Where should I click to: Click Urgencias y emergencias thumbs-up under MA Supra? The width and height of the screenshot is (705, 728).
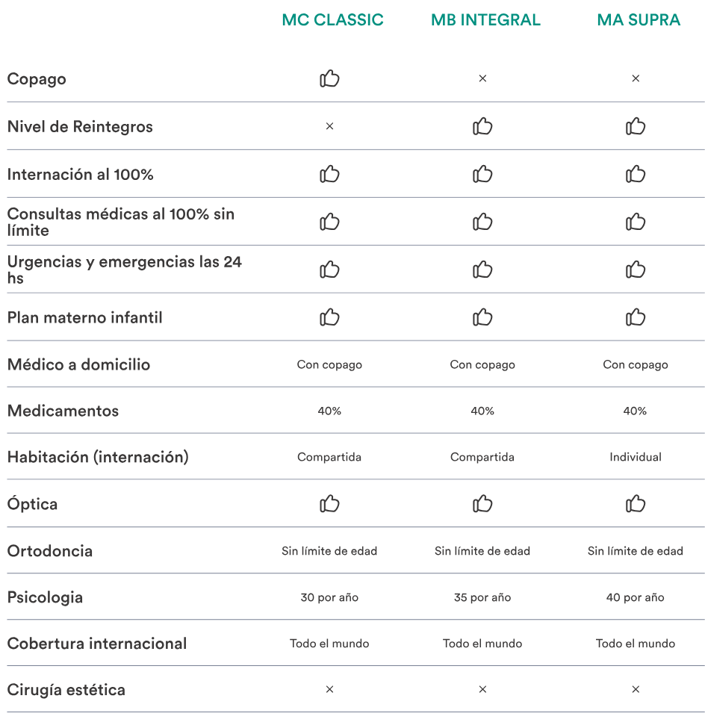coord(636,270)
